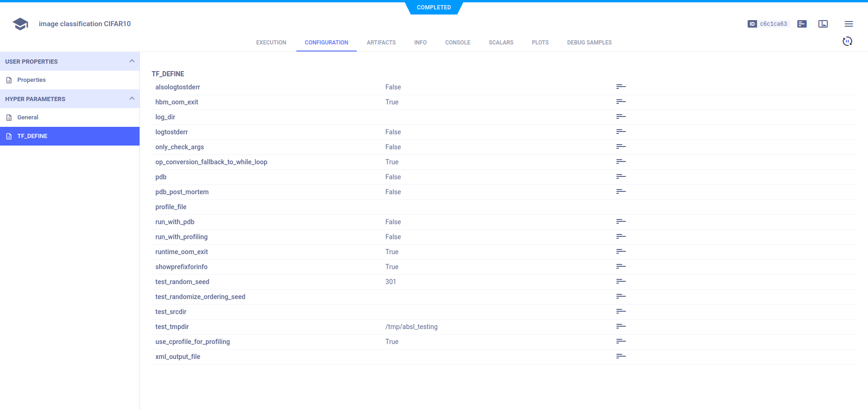Open the hamburger actions menu
868x410 pixels.
coord(848,24)
